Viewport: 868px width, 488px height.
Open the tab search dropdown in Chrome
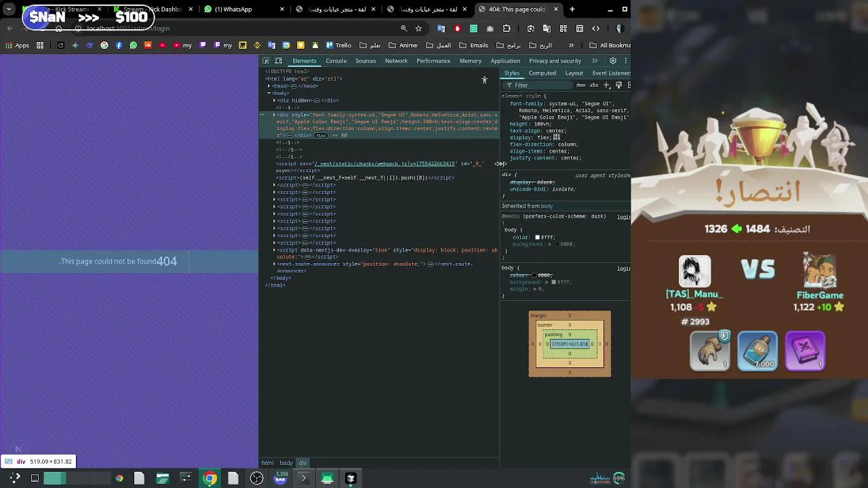[9, 9]
